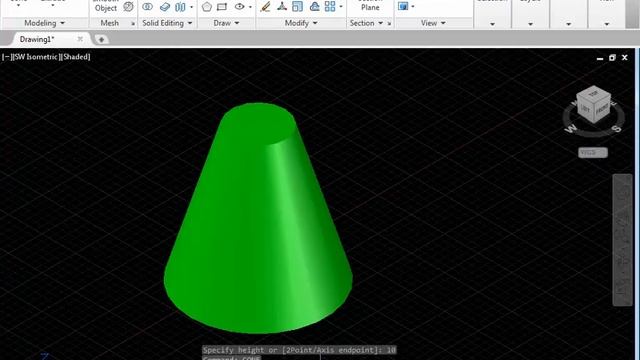Click the LEFT face of the ViewCube
The height and width of the screenshot is (360, 640).
pyautogui.click(x=585, y=109)
